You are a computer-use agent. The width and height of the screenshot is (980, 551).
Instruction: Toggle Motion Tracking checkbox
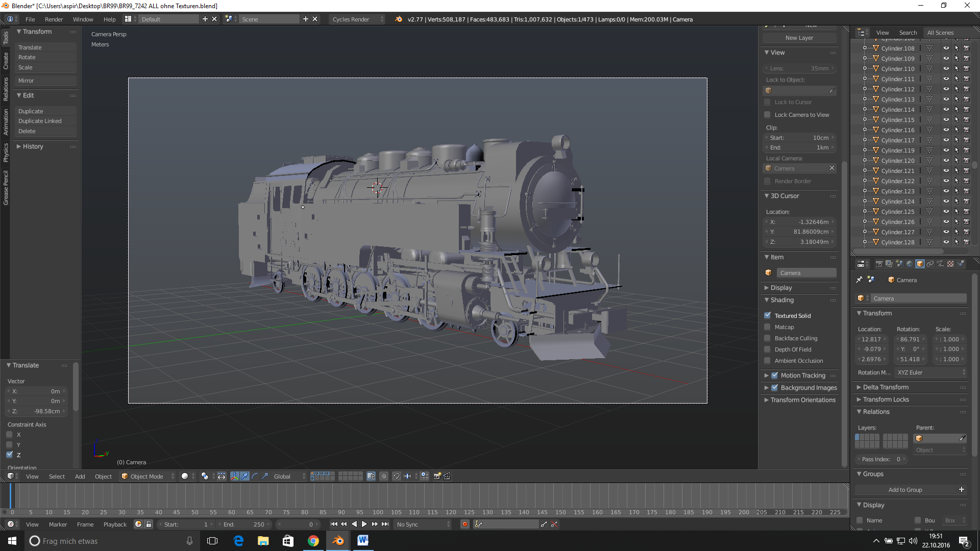click(775, 375)
